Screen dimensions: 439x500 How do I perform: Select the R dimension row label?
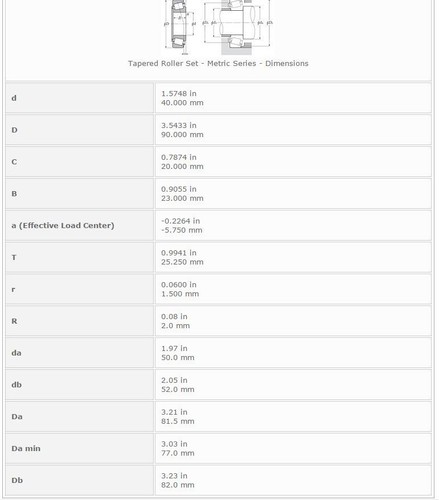(x=14, y=321)
